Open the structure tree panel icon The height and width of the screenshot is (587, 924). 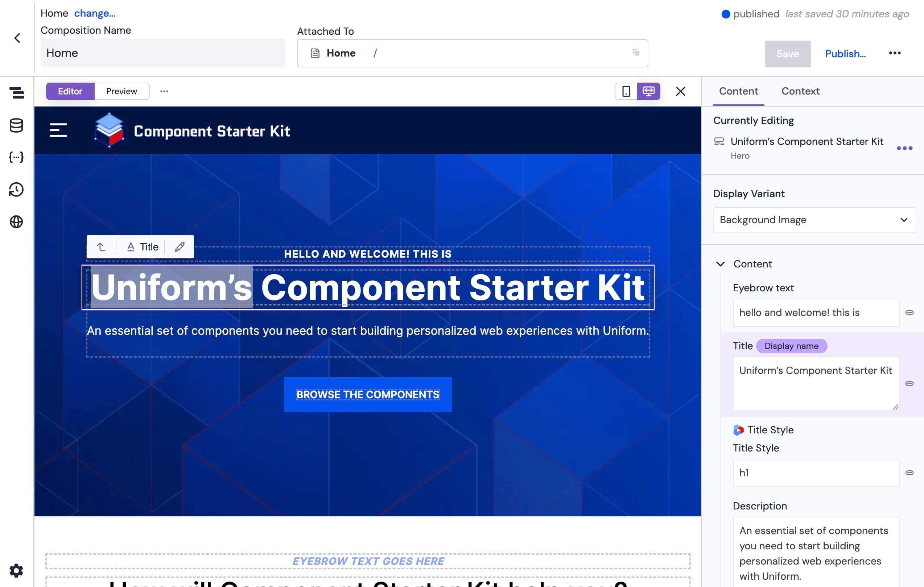tap(17, 92)
